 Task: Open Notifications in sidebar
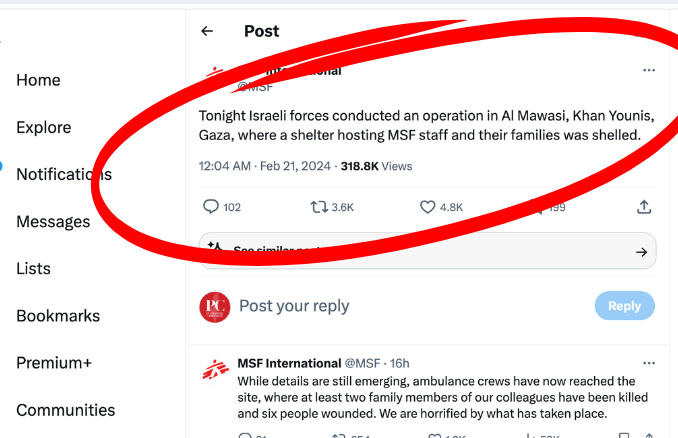coord(64,174)
